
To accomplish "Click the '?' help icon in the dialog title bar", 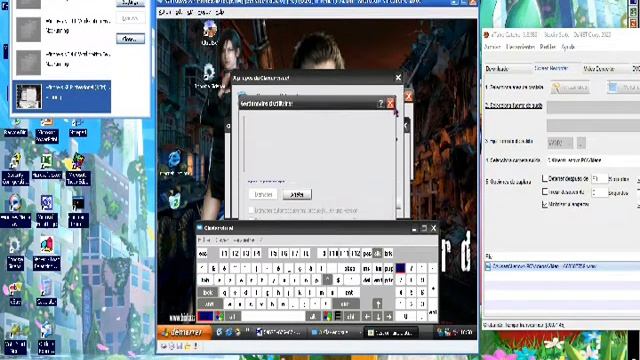I will (x=380, y=103).
